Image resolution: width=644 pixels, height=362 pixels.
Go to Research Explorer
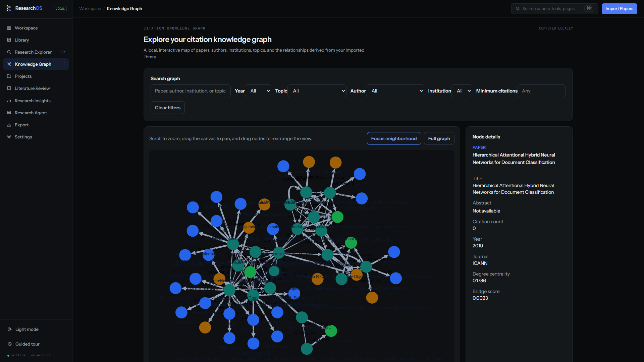(x=36, y=52)
